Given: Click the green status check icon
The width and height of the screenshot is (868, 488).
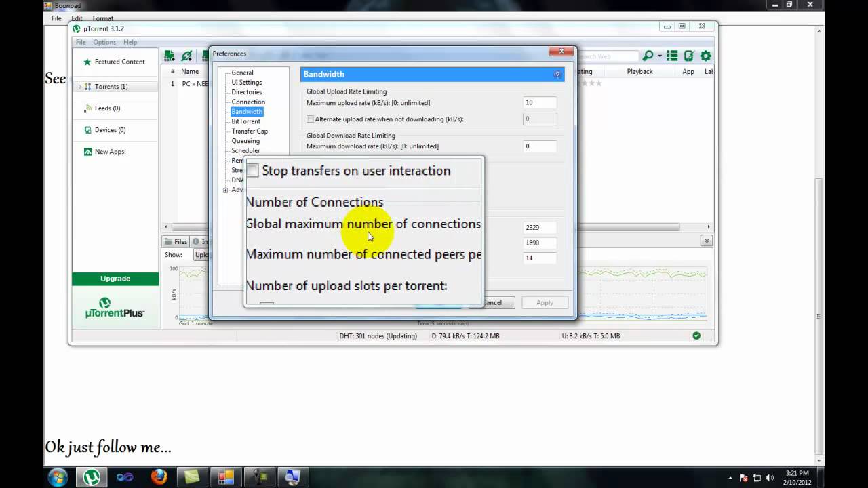Looking at the screenshot, I should pyautogui.click(x=696, y=335).
